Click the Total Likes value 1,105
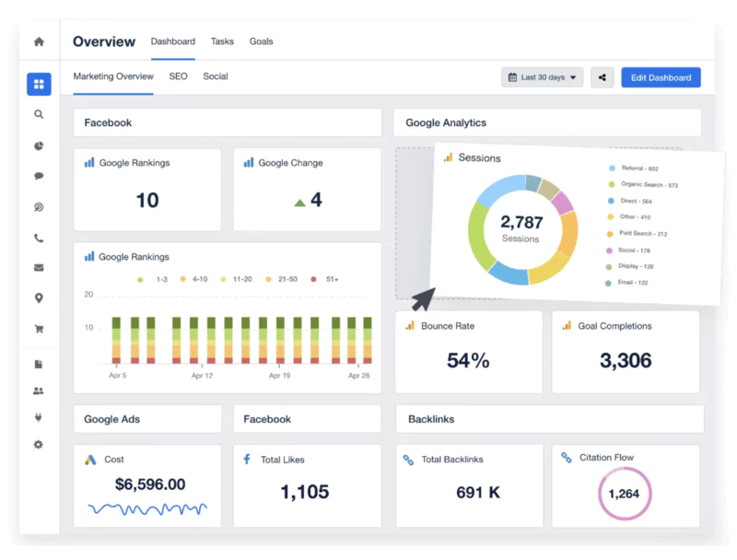737x560 pixels. click(305, 492)
